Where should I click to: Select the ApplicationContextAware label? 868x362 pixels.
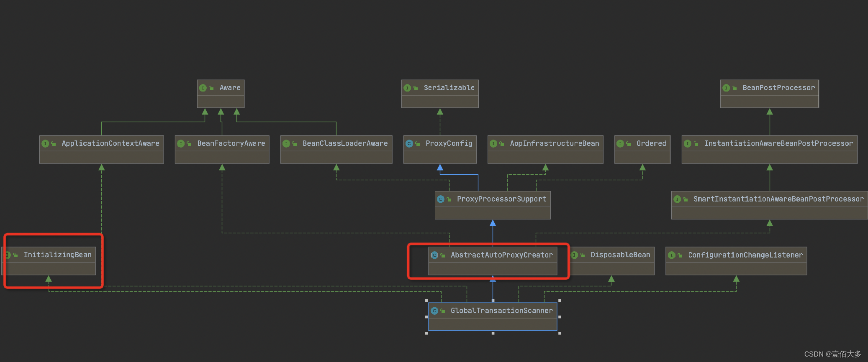click(x=110, y=143)
